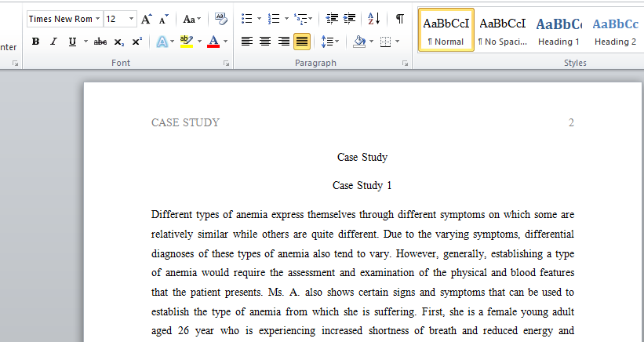Image resolution: width=644 pixels, height=342 pixels.
Task: Align text left
Action: coord(247,42)
